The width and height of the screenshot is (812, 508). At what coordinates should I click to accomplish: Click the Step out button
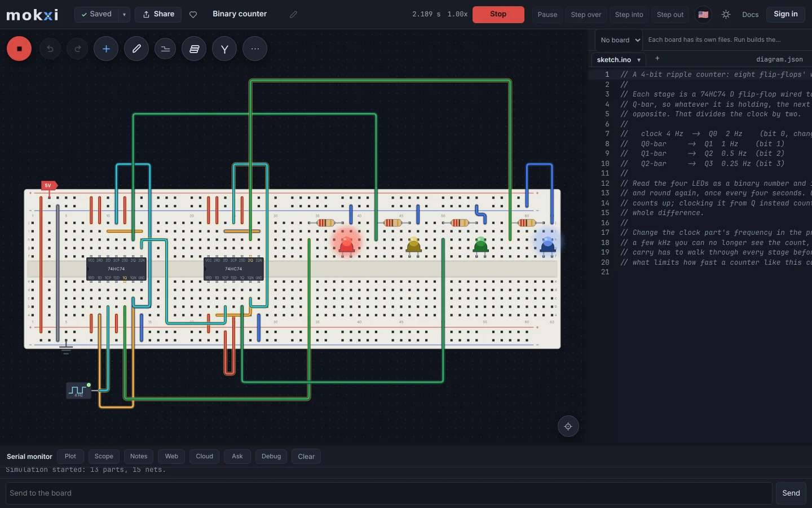[670, 15]
